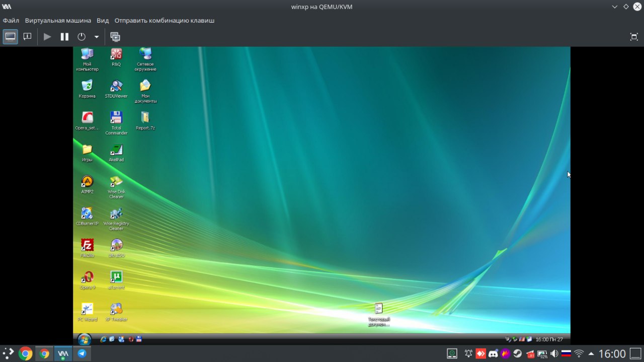
Task: Select the Текстовый документ file icon
Action: pyautogui.click(x=379, y=315)
